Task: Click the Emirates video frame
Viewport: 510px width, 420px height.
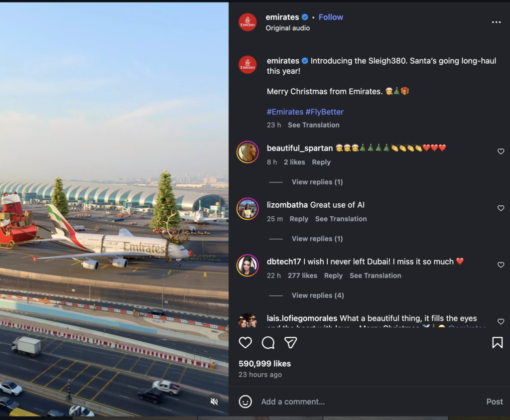Action: pyautogui.click(x=114, y=209)
